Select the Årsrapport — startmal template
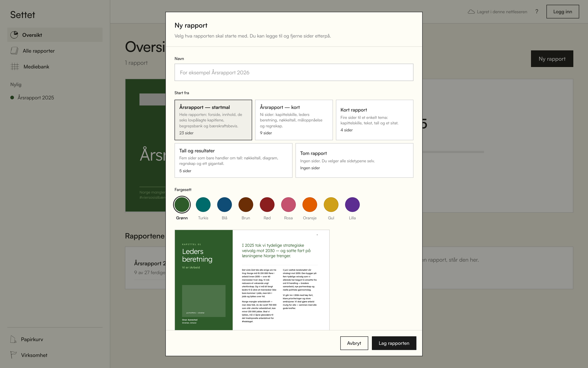The image size is (588, 368). pos(213,120)
